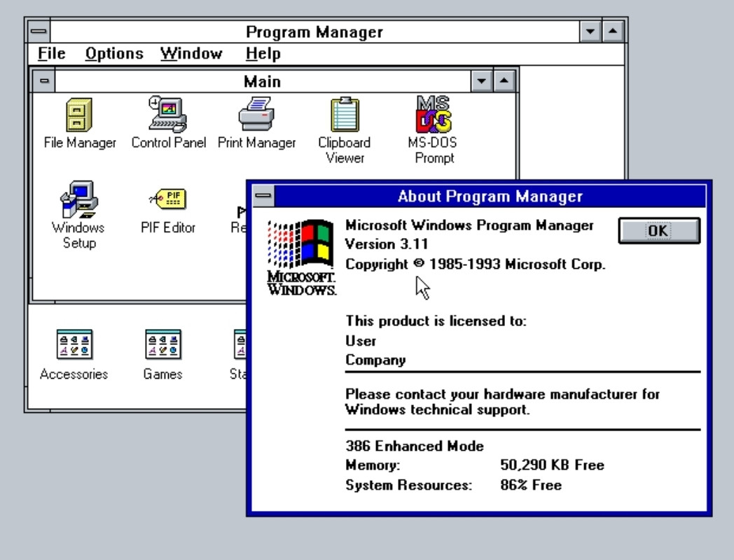
Task: Click the Microsoft Windows logo in About dialog
Action: [301, 258]
